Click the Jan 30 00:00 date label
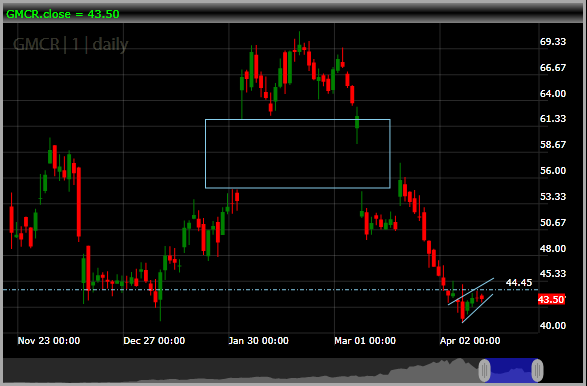 258,341
